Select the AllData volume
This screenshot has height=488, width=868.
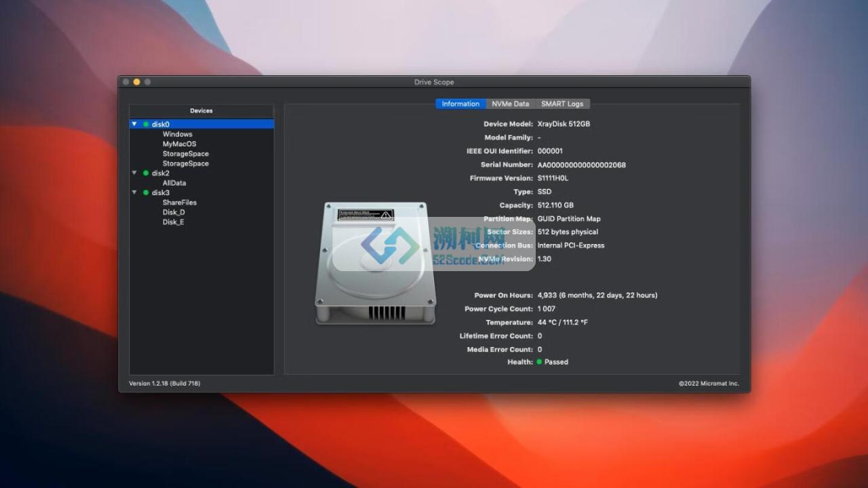[x=174, y=183]
